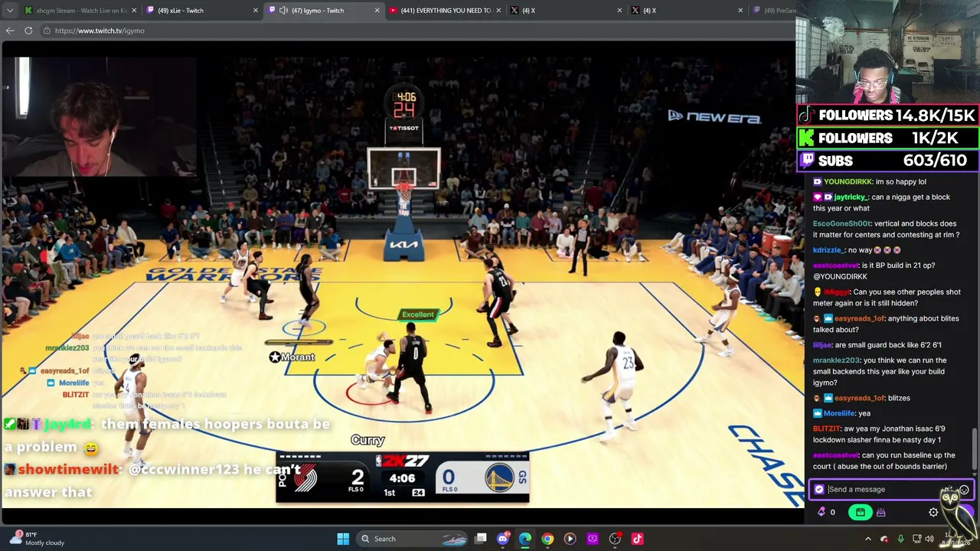
Task: Close the xLie - Twitch tab
Action: pos(256,11)
